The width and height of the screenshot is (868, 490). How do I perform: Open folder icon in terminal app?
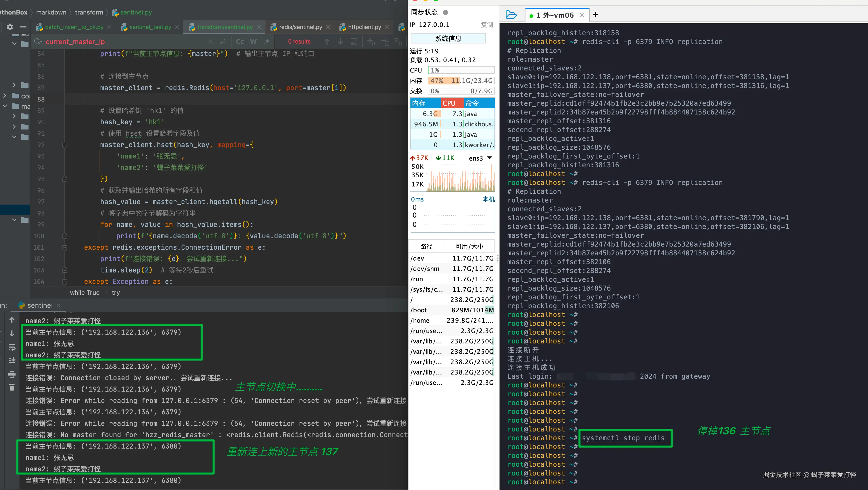(x=511, y=15)
